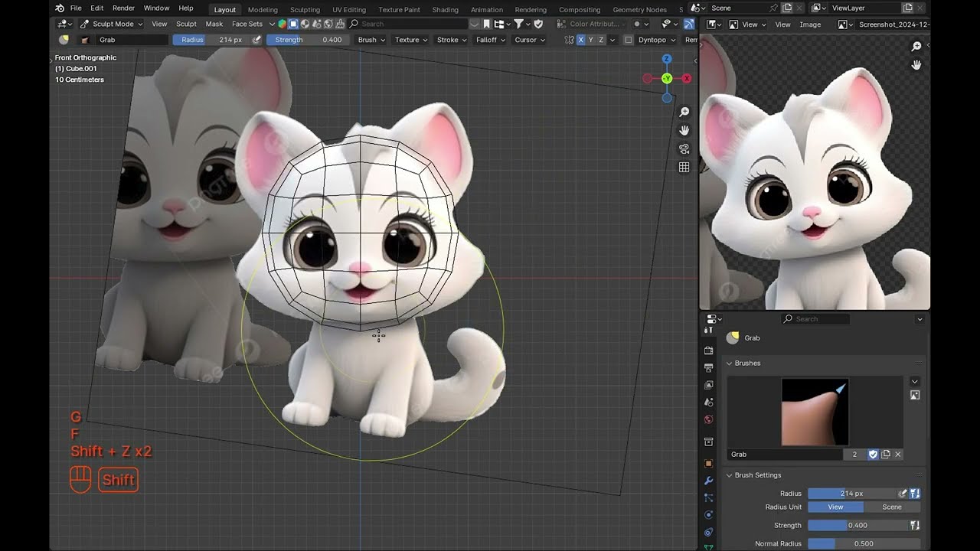Click new scene icon beside Scene field
The height and width of the screenshot is (551, 980).
[x=786, y=8]
